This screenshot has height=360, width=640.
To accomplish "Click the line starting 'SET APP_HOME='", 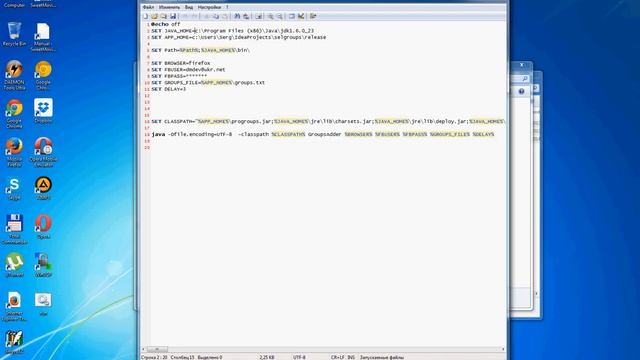I will click(239, 37).
